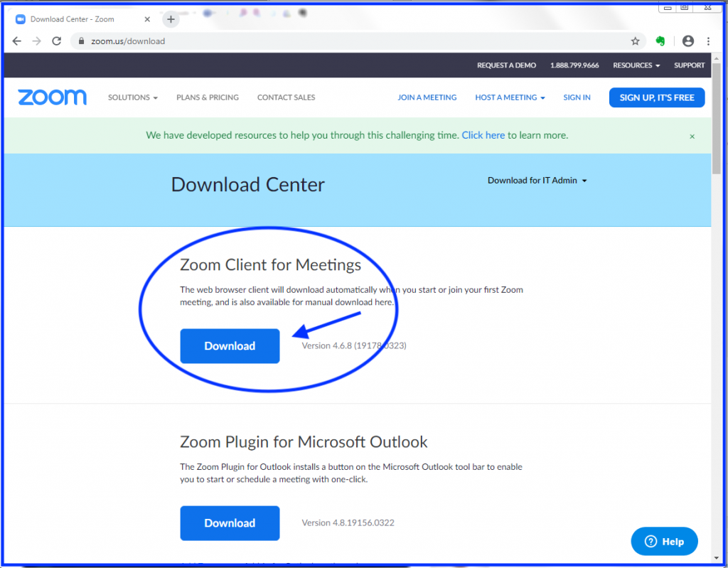728x568 pixels.
Task: Click the browser back arrow
Action: coord(17,41)
